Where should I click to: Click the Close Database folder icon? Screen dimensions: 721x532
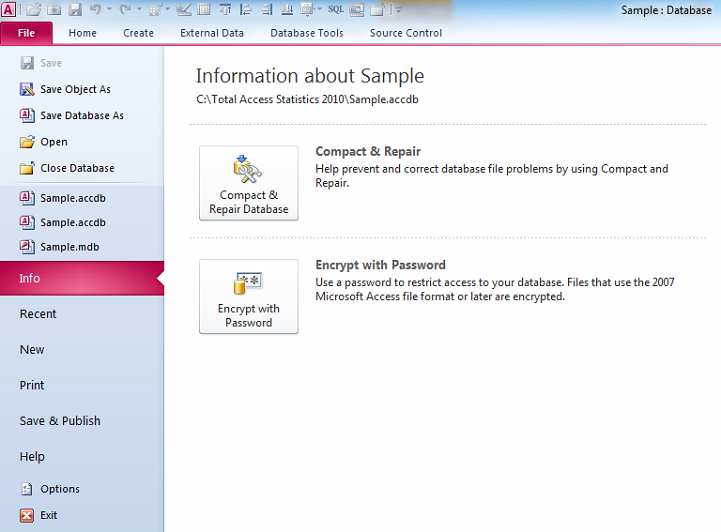(x=27, y=168)
